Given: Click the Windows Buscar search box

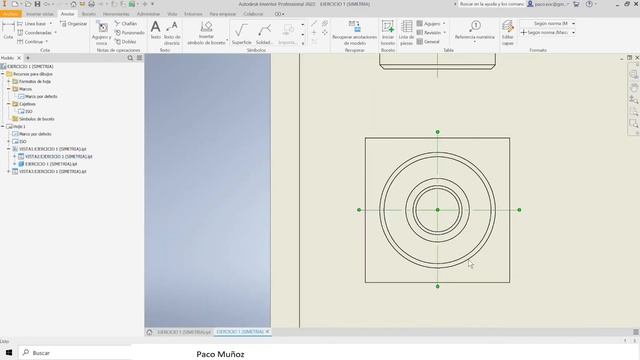Looking at the screenshot, I should click(x=75, y=353).
